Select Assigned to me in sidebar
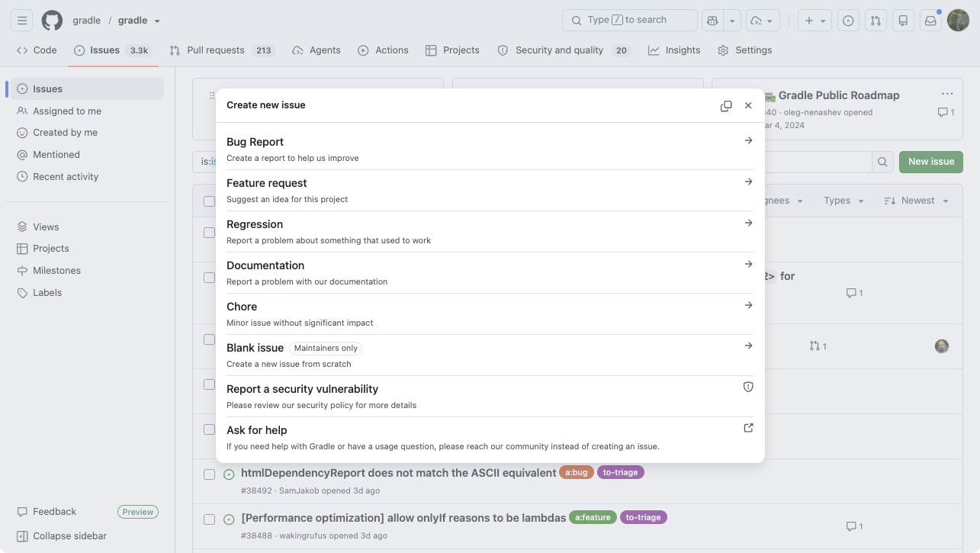Image resolution: width=980 pixels, height=553 pixels. pos(87,111)
